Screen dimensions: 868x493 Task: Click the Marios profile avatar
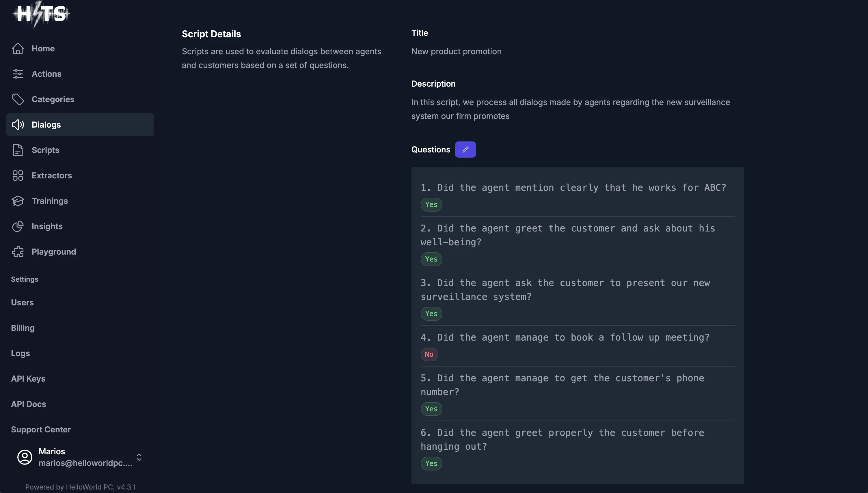(24, 457)
